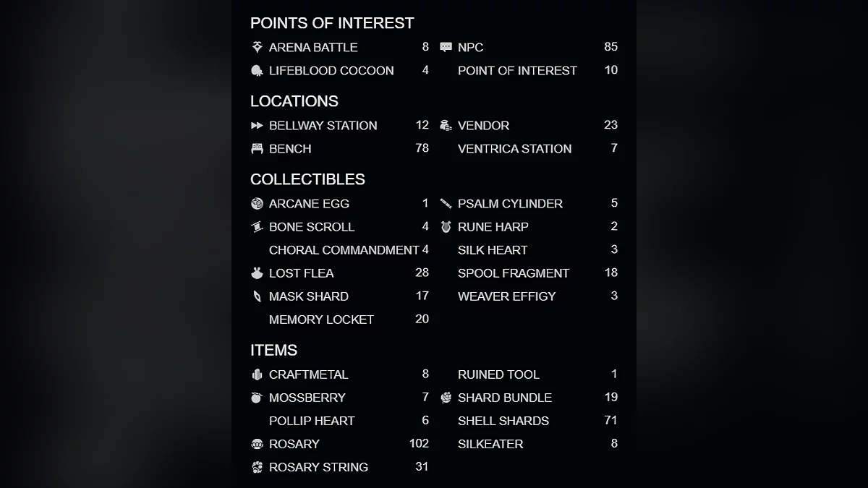
Task: Select the Memory Locket entry
Action: pos(321,320)
